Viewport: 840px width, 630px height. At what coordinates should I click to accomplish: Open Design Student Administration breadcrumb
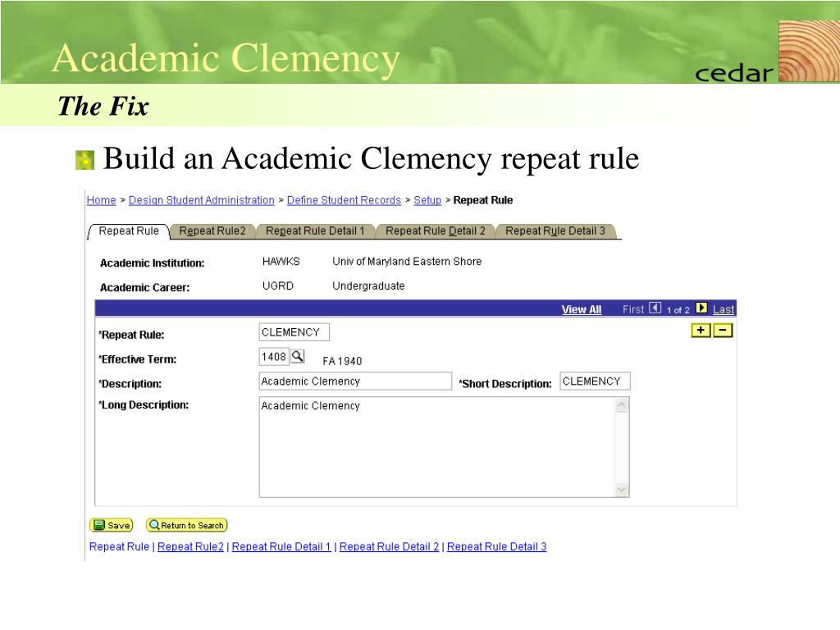point(202,200)
